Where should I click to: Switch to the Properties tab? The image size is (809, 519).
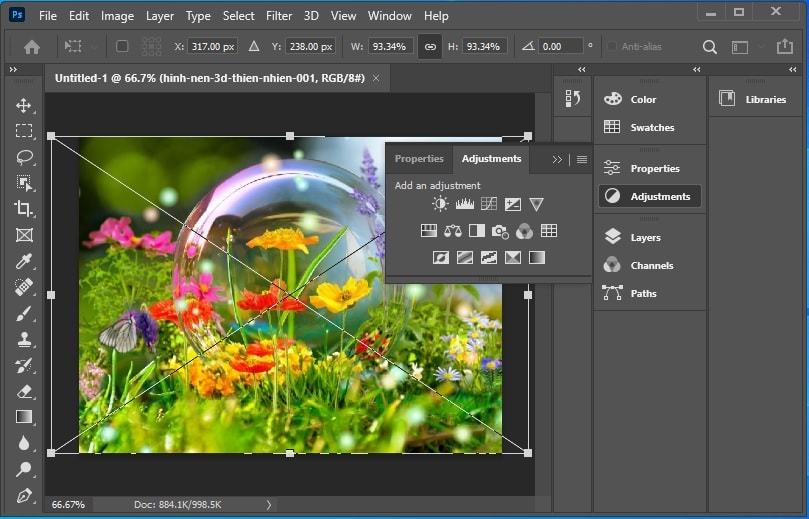pos(419,159)
